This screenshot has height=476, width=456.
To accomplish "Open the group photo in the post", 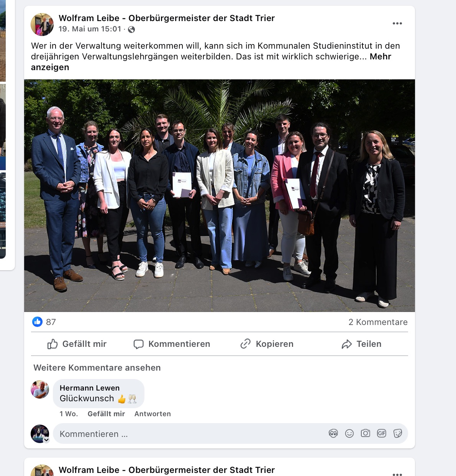I will (x=220, y=195).
